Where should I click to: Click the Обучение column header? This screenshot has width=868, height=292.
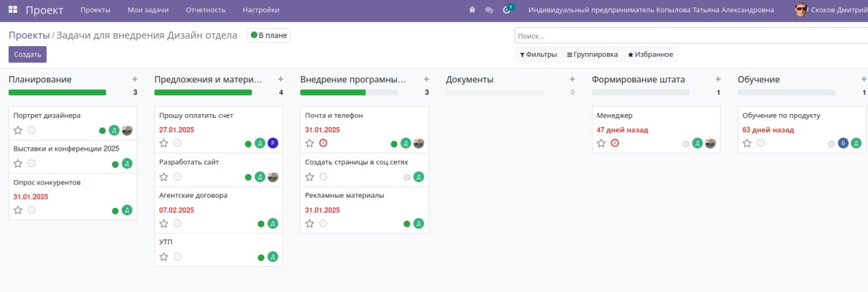[x=758, y=79]
